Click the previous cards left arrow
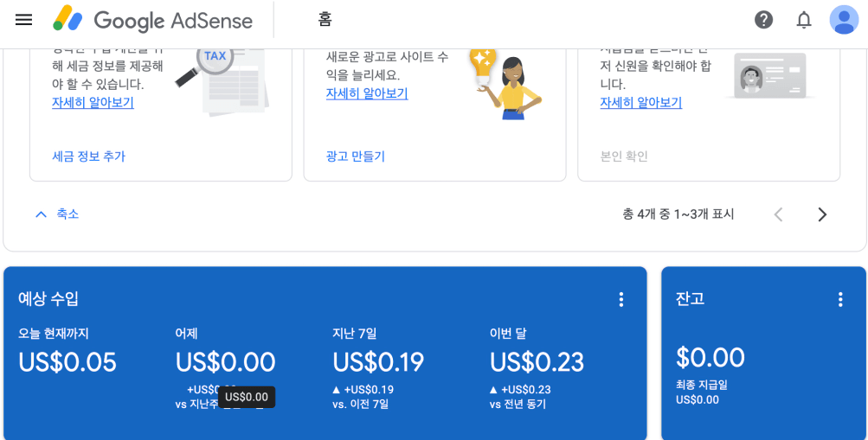868x440 pixels. pyautogui.click(x=778, y=214)
